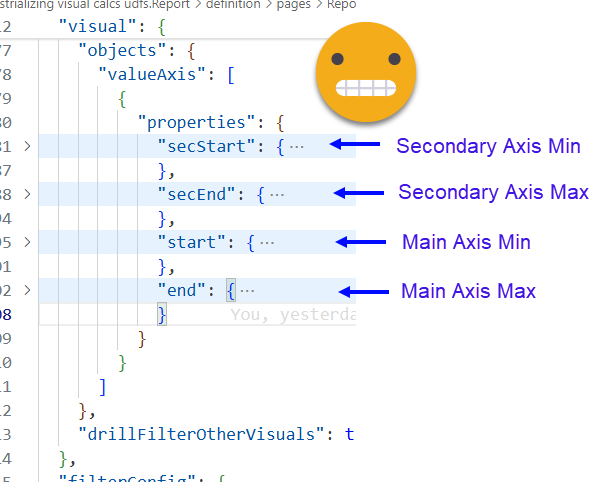Unfold the "start" block using gutter chevron
605x482 pixels.
click(x=27, y=242)
